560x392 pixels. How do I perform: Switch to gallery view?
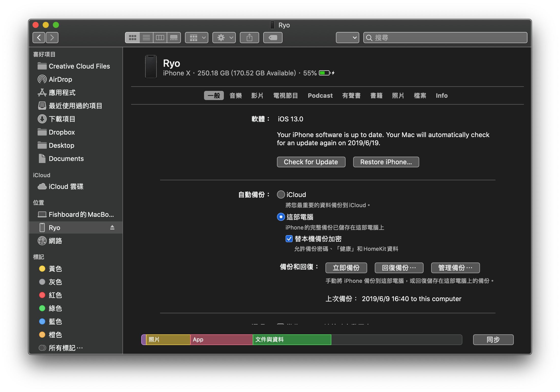(x=174, y=38)
